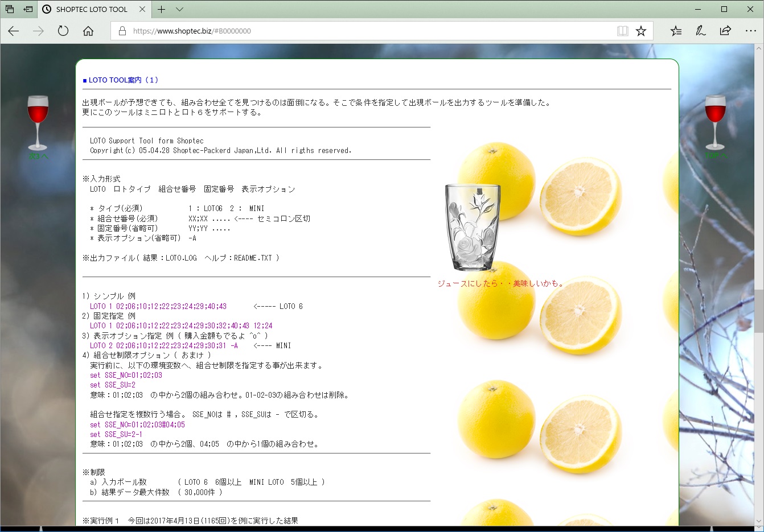Go back to the previous page
The image size is (764, 532).
point(14,31)
